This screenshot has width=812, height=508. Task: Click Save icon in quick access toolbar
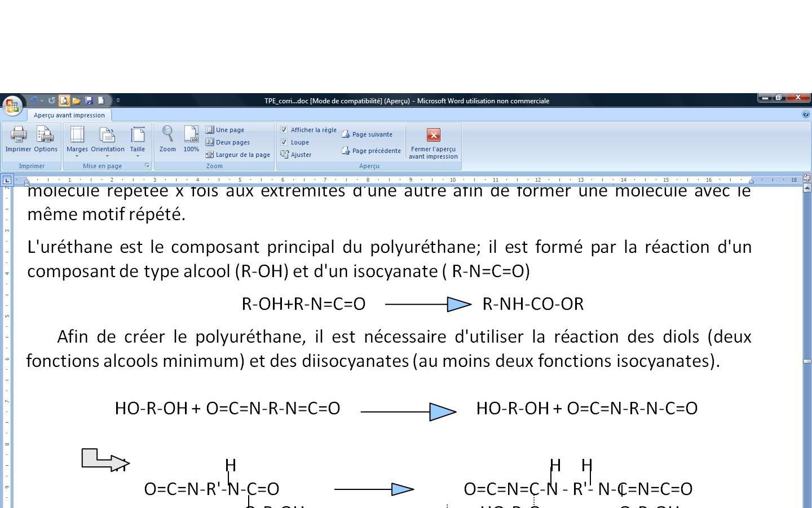89,100
